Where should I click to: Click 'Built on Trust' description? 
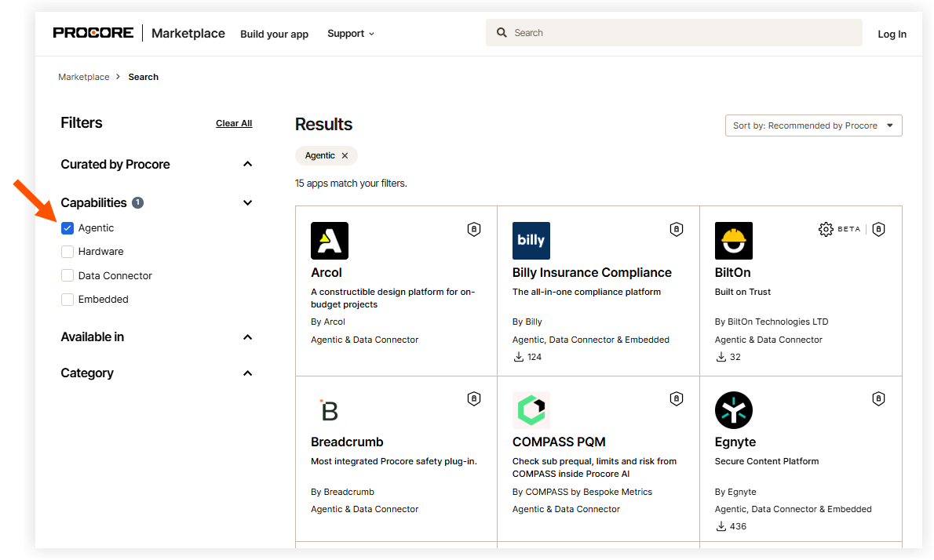tap(742, 293)
